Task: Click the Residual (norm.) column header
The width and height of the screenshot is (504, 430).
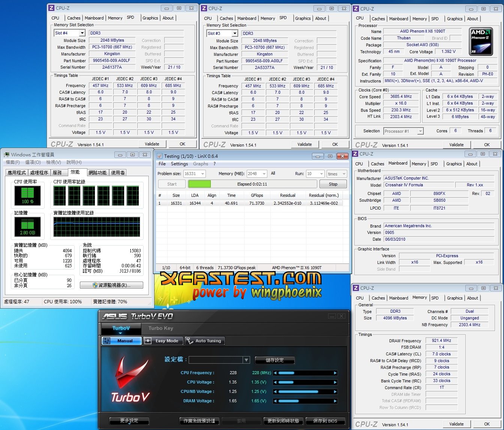Action: 324,195
